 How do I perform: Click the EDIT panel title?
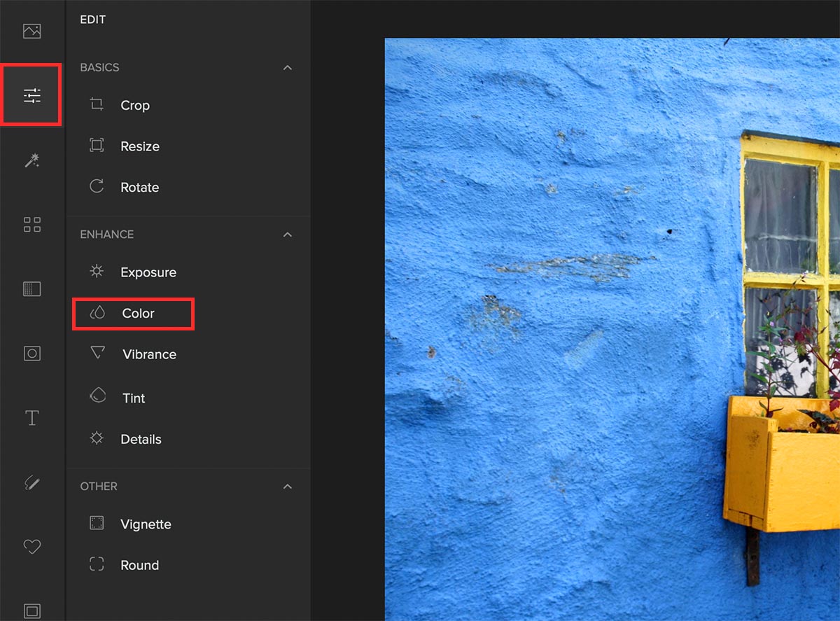[93, 20]
